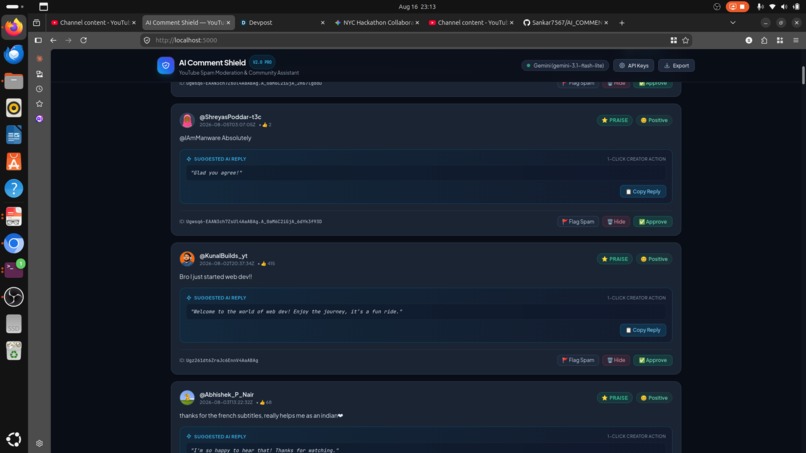Bookmark this page with star icon
Screen dimensions: 806x453
coord(685,40)
